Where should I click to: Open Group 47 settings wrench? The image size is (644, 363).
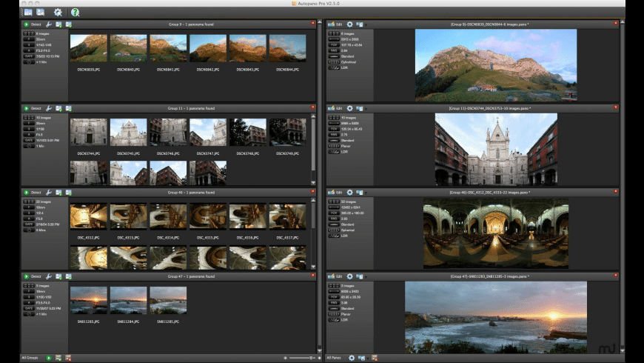(x=48, y=276)
